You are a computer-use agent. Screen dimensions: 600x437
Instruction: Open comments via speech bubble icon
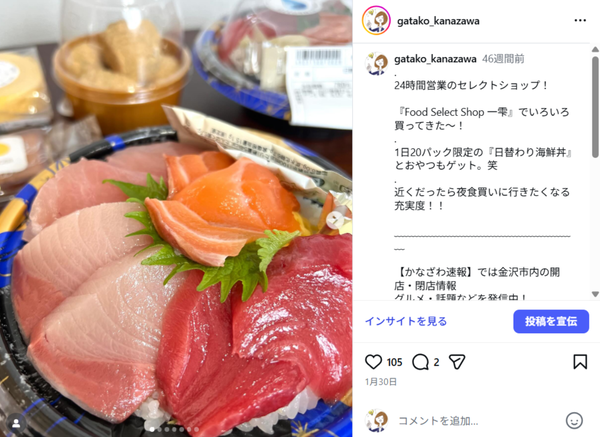tap(420, 362)
